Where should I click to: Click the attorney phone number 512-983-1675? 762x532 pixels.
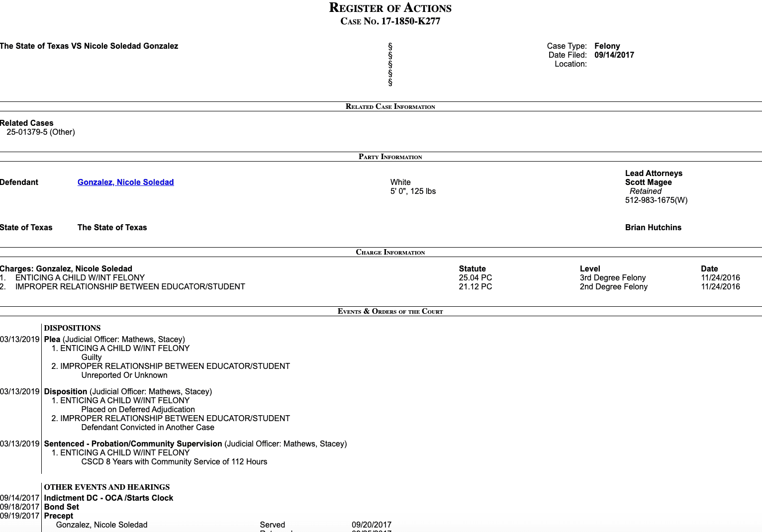tap(656, 200)
